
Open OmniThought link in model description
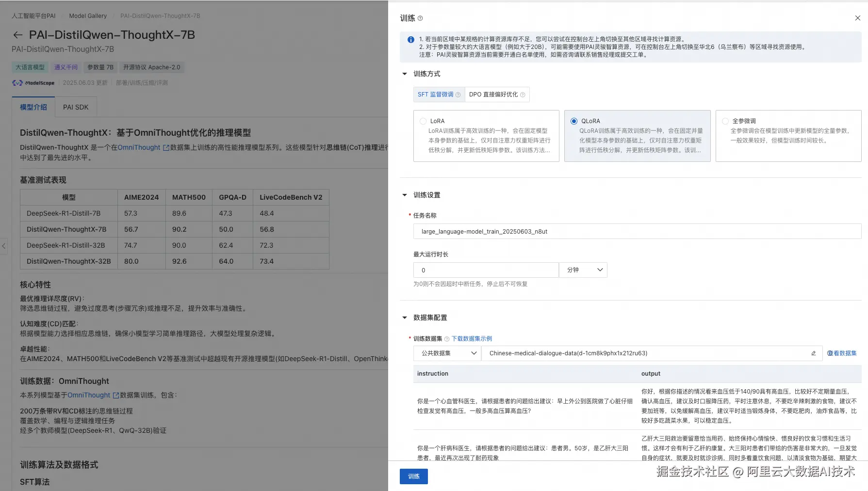point(139,147)
